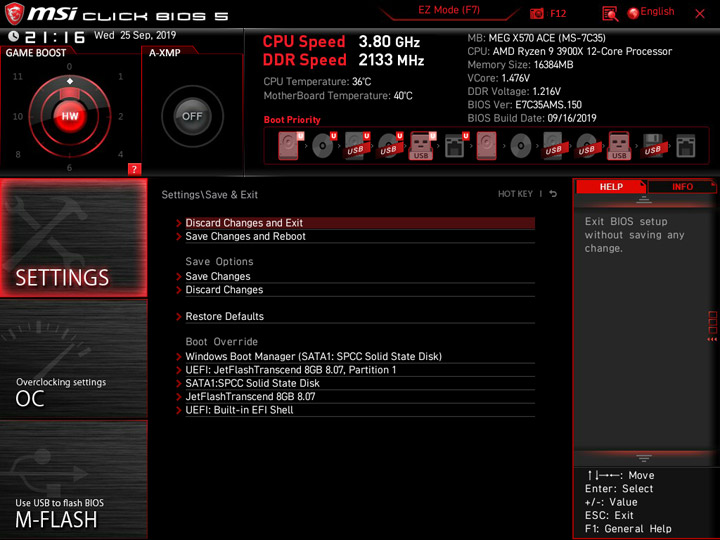Change language using the English globe

[651, 12]
